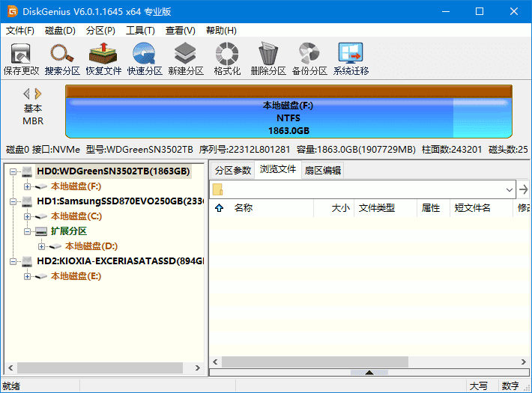
Task: Open the 工具(T) menu
Action: coord(140,31)
